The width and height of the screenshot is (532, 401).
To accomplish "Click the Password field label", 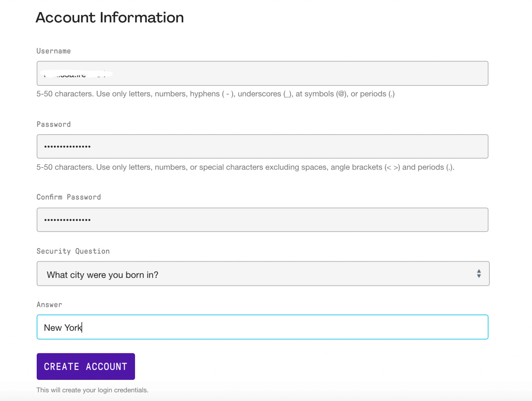I will point(54,125).
